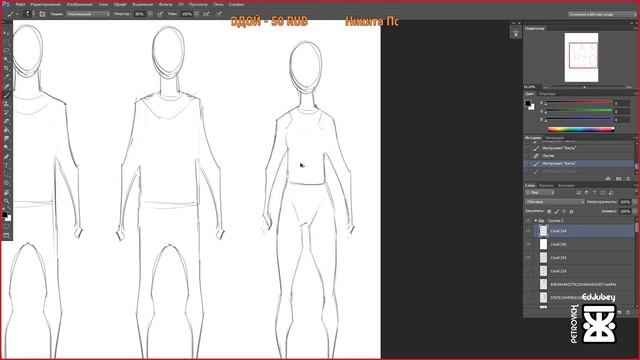Click the brush opacity percentage field

140,14
